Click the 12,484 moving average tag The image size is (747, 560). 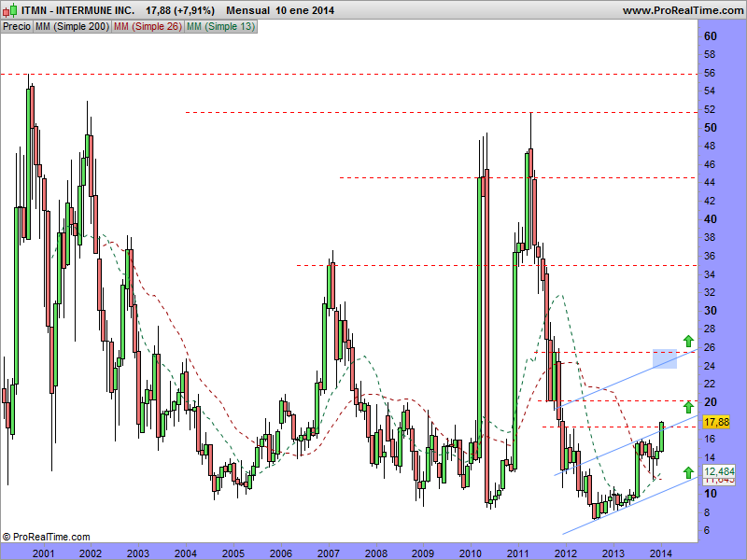point(719,471)
